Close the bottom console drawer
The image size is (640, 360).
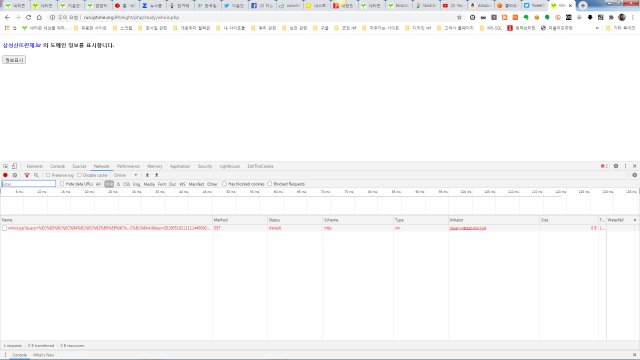(x=635, y=355)
